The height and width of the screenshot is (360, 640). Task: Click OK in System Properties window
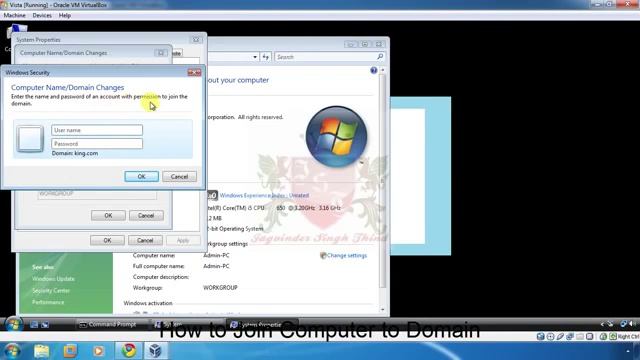click(107, 240)
